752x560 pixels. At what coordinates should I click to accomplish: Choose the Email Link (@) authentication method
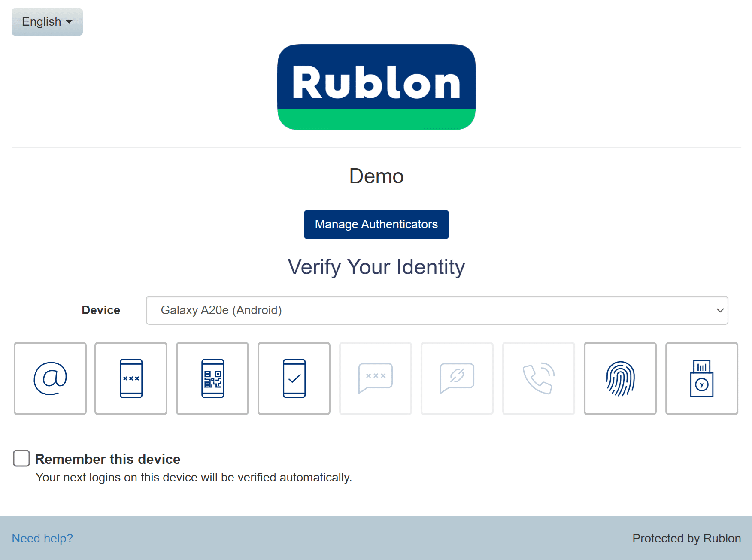50,378
